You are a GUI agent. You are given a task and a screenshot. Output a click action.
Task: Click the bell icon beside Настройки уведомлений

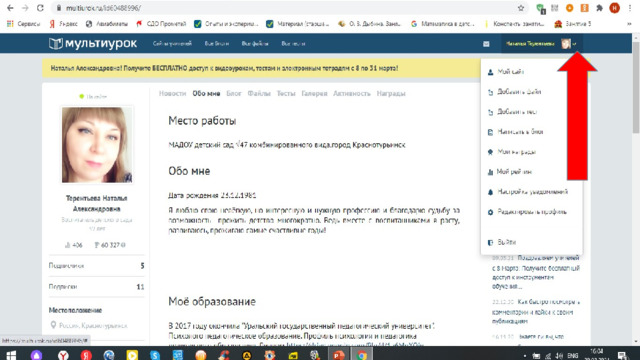(x=490, y=192)
